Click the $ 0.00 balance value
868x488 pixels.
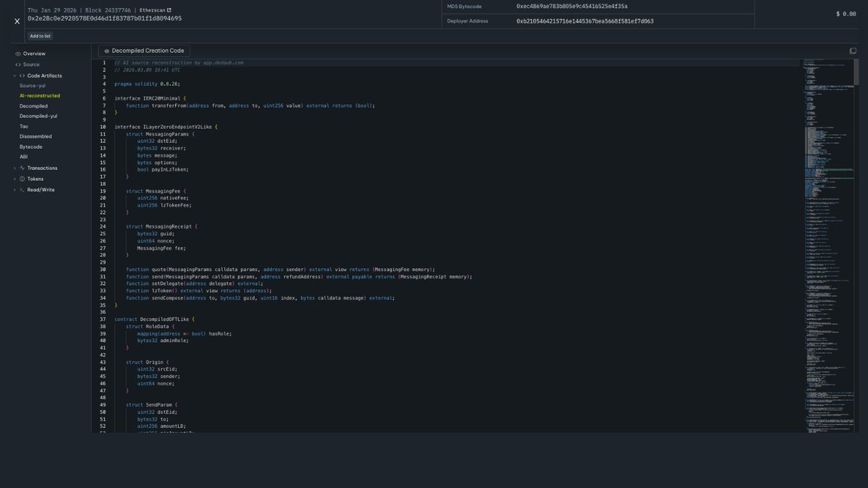coord(846,14)
